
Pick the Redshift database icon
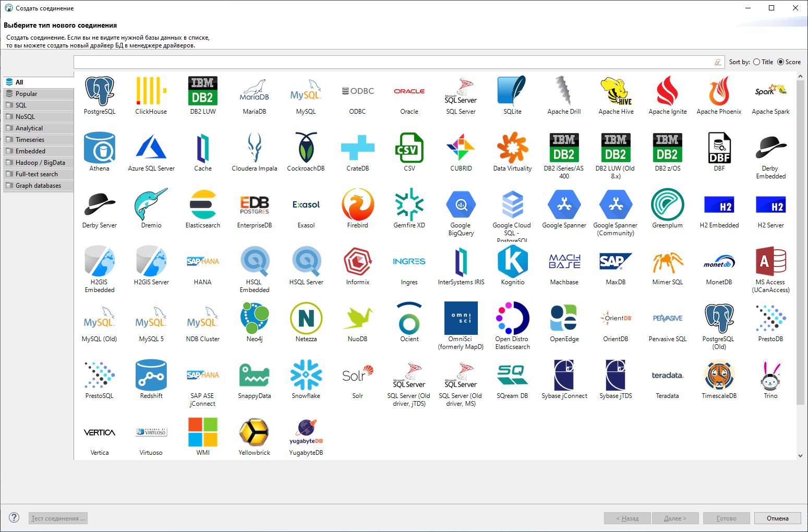click(151, 376)
